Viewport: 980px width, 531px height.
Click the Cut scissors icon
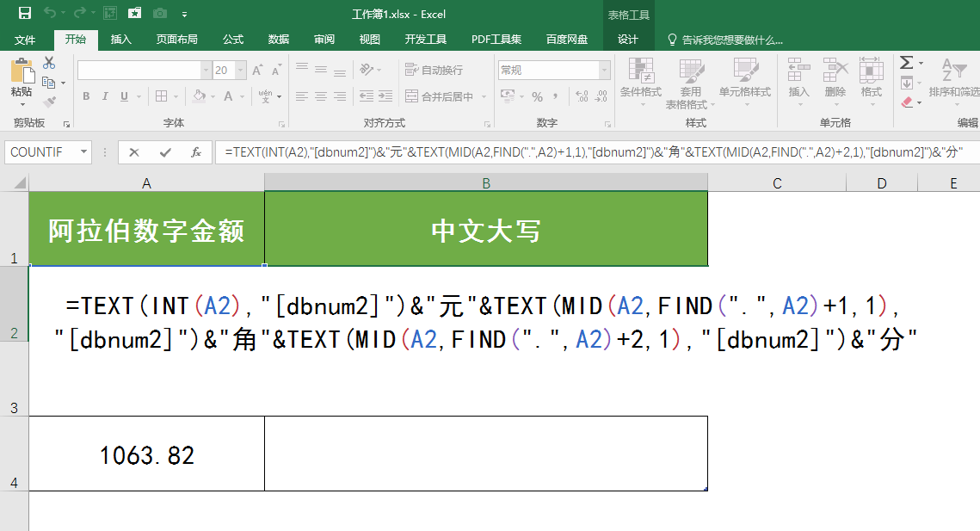pos(49,63)
